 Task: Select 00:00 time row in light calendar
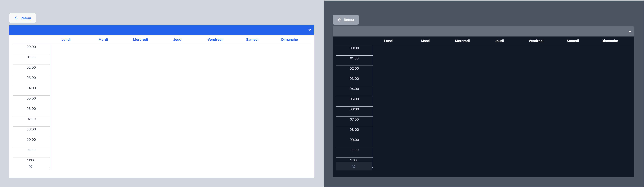click(x=31, y=47)
